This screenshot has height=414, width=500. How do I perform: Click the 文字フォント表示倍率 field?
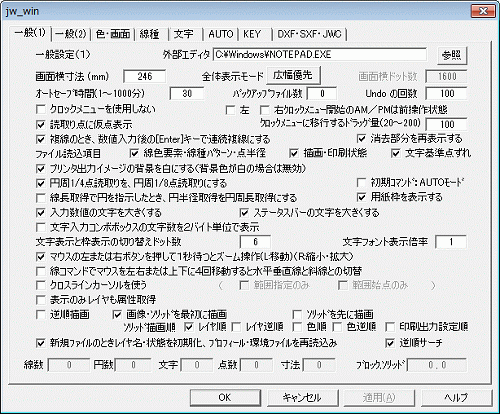tap(451, 242)
